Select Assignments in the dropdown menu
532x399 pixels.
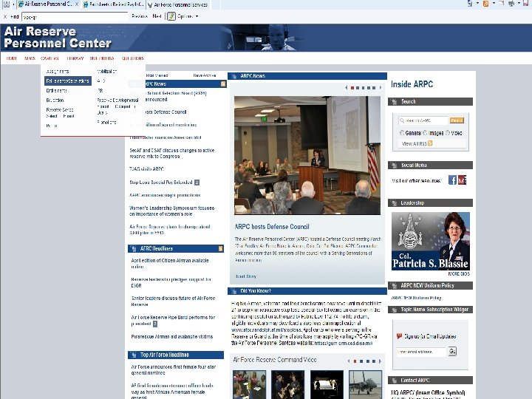(58, 71)
